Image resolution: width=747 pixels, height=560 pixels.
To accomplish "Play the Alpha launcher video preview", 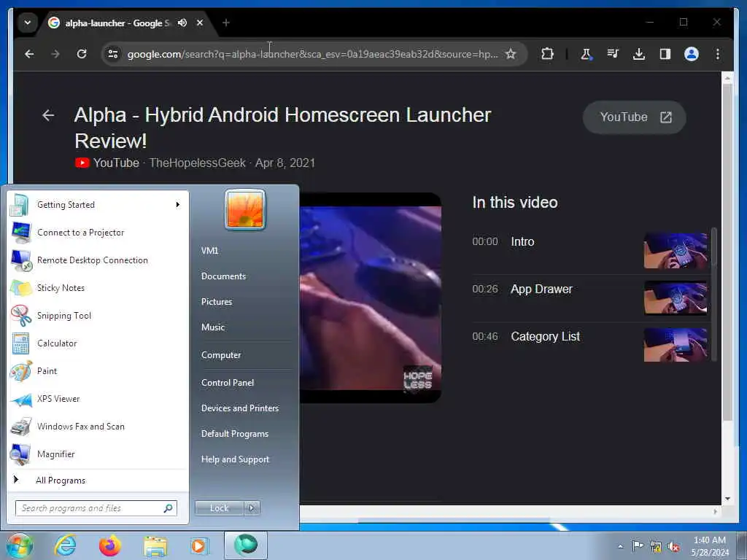I will (370, 298).
